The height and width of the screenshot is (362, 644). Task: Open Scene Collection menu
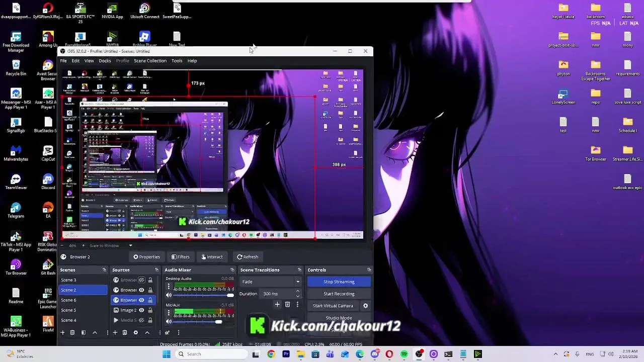pos(150,61)
